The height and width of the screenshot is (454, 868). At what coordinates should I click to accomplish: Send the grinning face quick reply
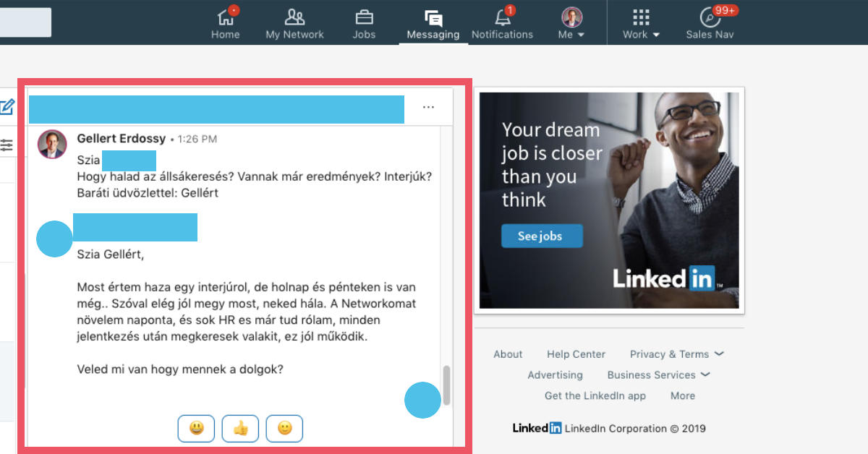(x=196, y=429)
